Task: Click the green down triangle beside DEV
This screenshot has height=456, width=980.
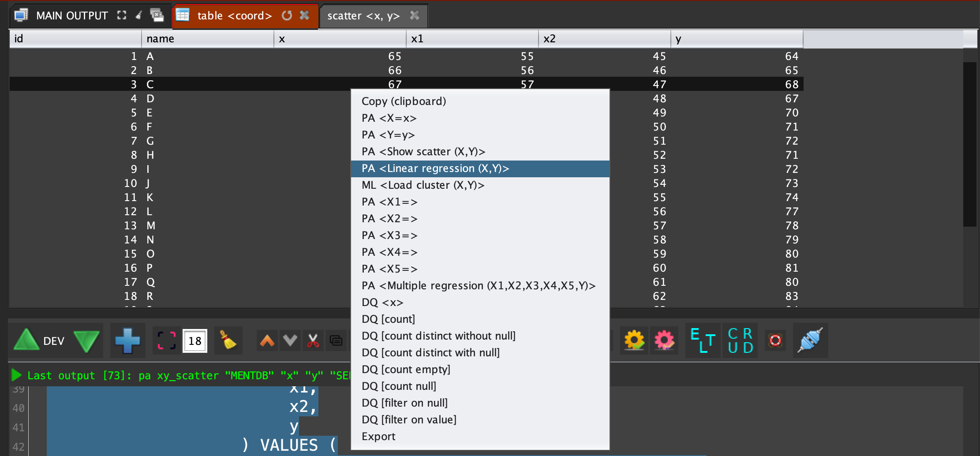Action: (86, 341)
